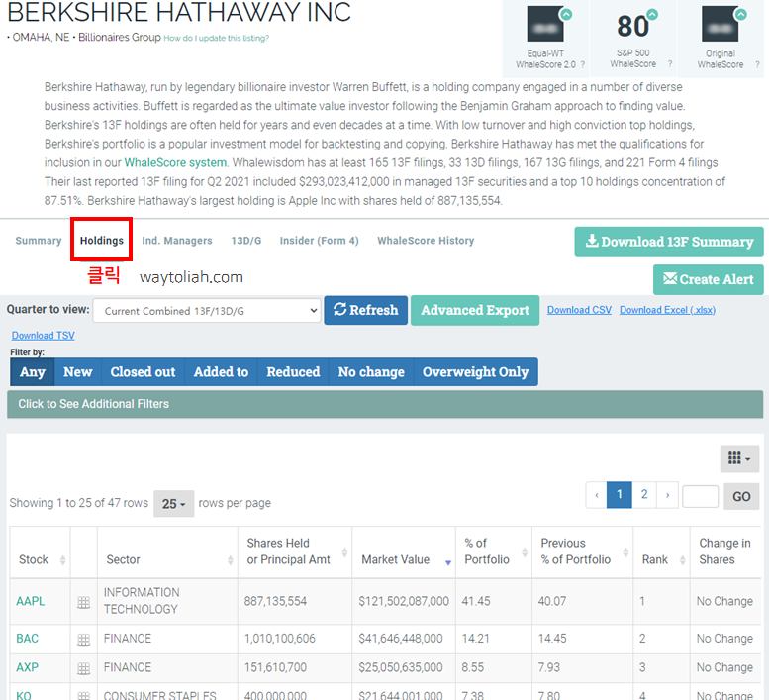
Task: Open the Ind. Managers tab
Action: click(x=177, y=241)
